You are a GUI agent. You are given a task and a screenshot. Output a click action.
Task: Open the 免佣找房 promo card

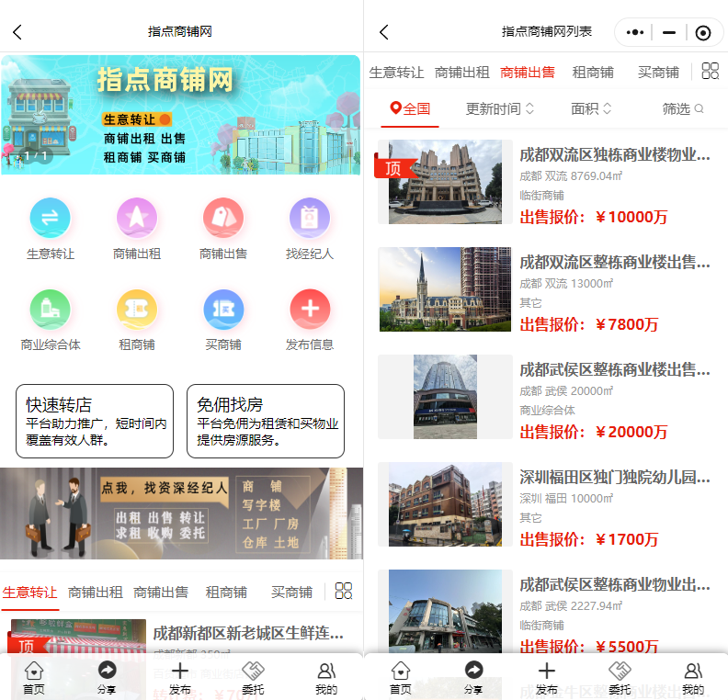[x=266, y=422]
